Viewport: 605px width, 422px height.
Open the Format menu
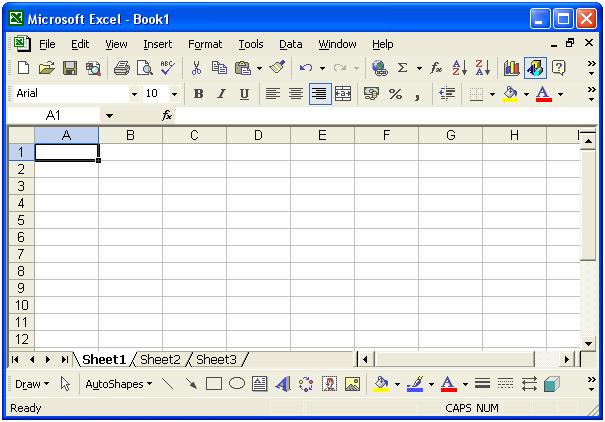(x=205, y=44)
